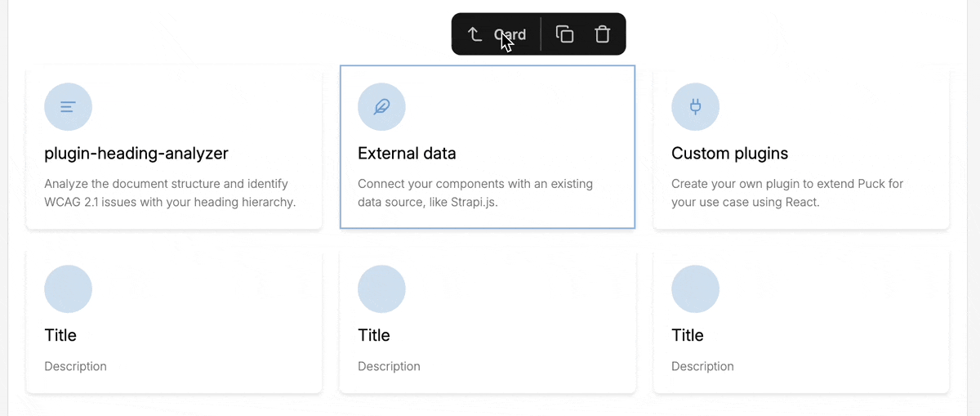
Task: Click the React plugin description text
Action: 786,193
